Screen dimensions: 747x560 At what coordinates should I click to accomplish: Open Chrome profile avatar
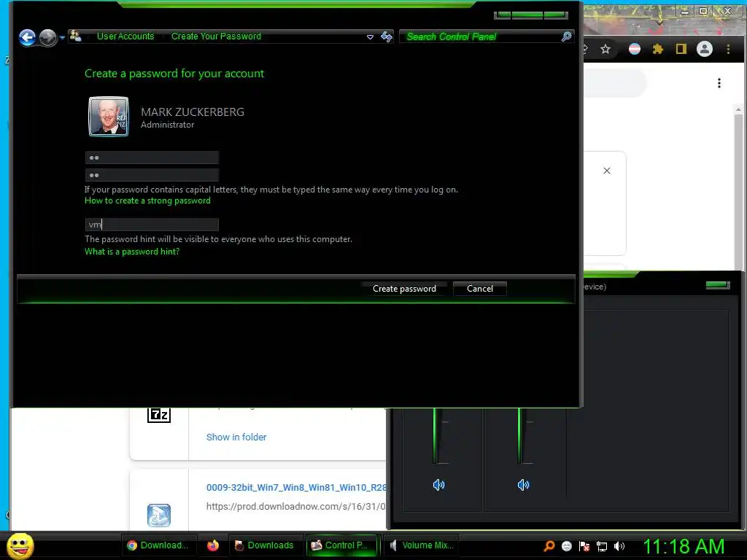coord(704,49)
